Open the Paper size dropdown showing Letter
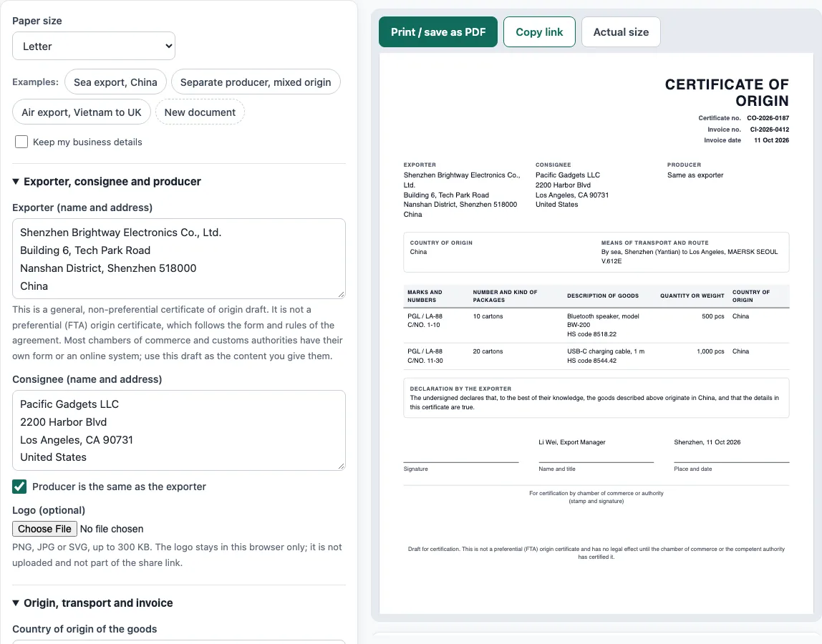Image resolution: width=822 pixels, height=644 pixels. pos(93,46)
